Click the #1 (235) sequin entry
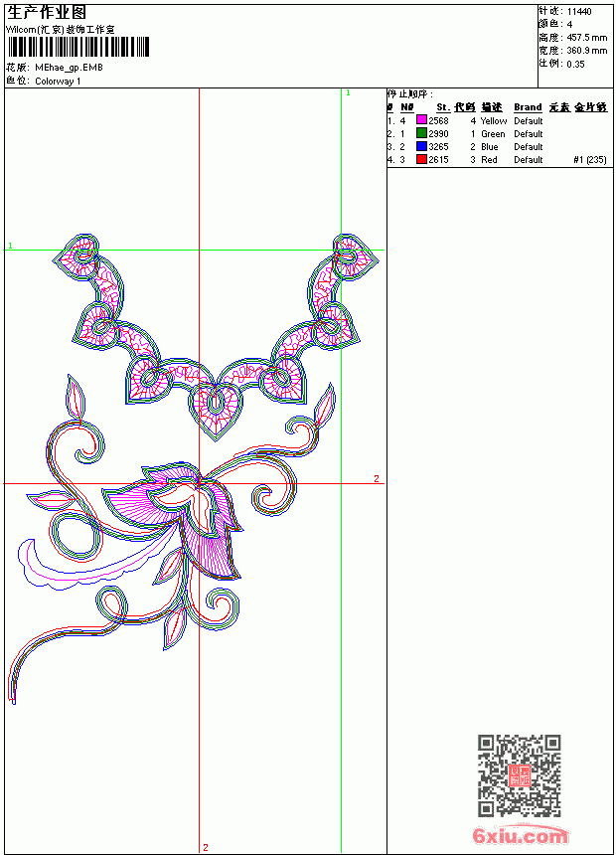 click(590, 160)
